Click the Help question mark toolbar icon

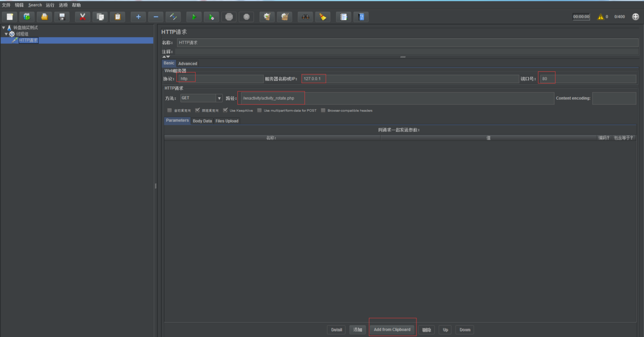click(361, 17)
